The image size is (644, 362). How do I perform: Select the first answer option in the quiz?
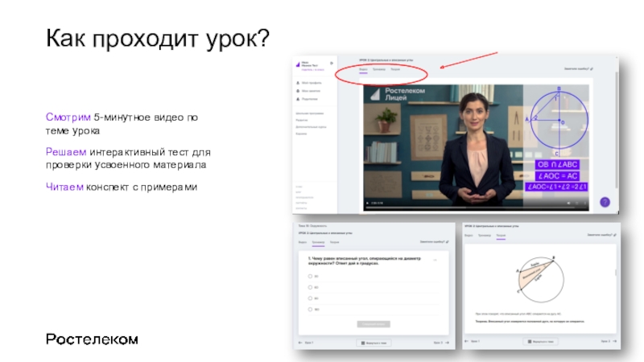click(310, 276)
